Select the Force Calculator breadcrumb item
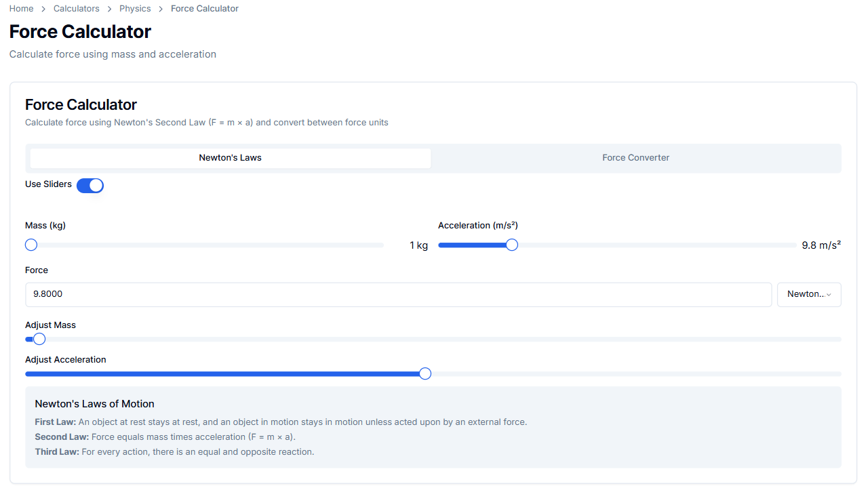This screenshot has width=868, height=488. click(x=205, y=8)
